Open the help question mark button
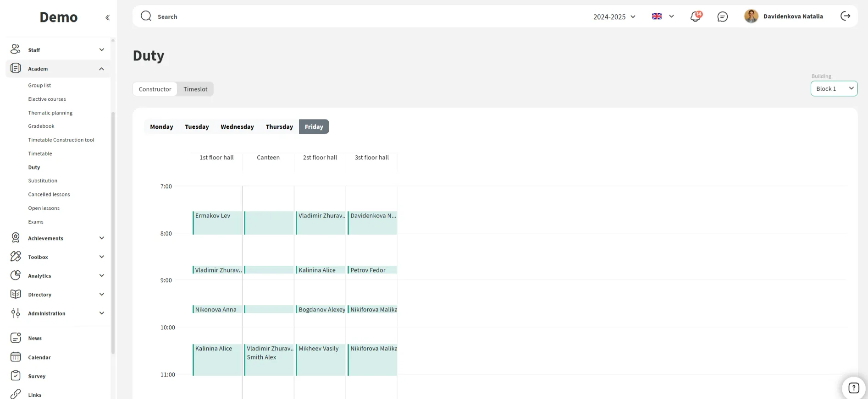 (x=853, y=388)
